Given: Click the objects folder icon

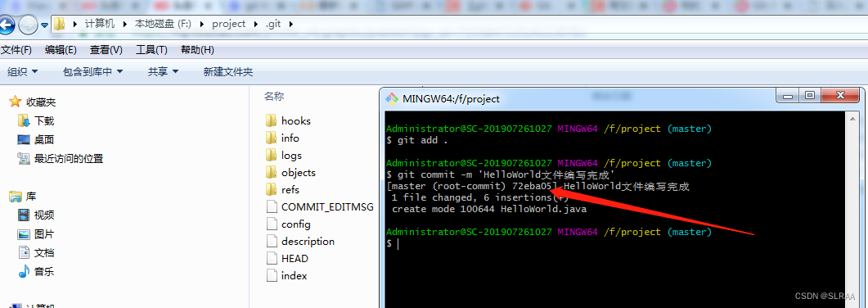Looking at the screenshot, I should pyautogui.click(x=272, y=172).
